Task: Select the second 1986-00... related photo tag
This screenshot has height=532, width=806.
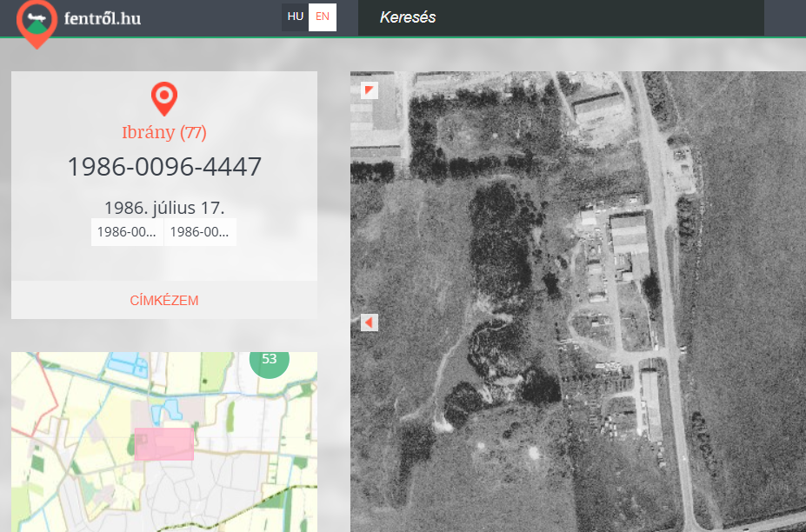Action: tap(200, 232)
